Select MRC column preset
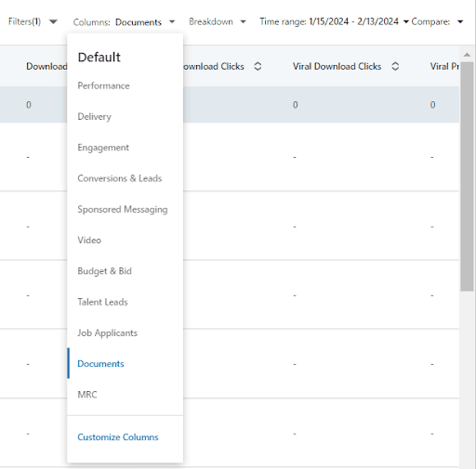The image size is (476, 469). tap(125, 395)
